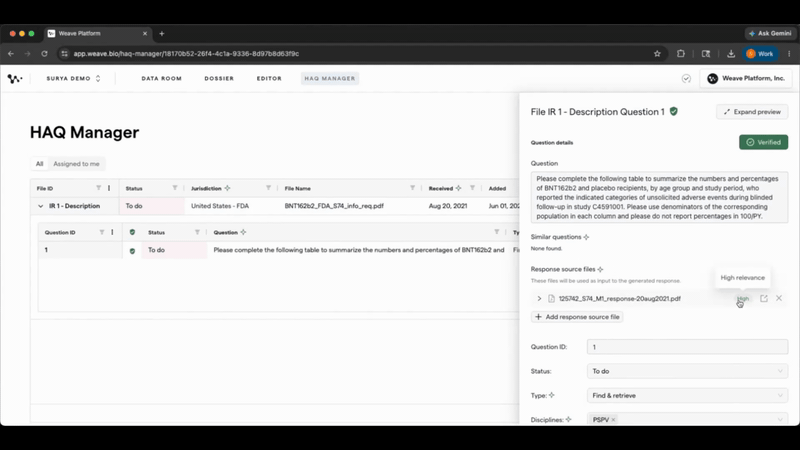Filter by Assigned to me

pos(77,164)
